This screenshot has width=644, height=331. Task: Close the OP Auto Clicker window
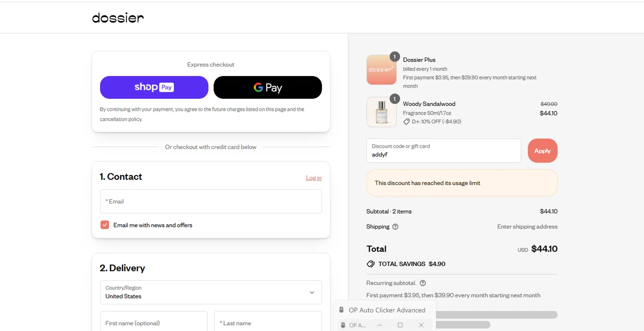point(421,325)
